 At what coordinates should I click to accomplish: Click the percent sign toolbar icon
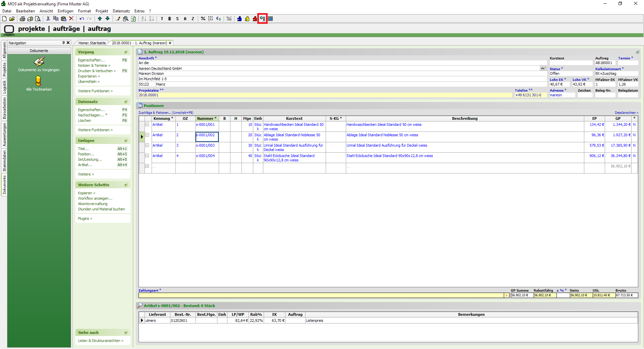click(x=203, y=19)
